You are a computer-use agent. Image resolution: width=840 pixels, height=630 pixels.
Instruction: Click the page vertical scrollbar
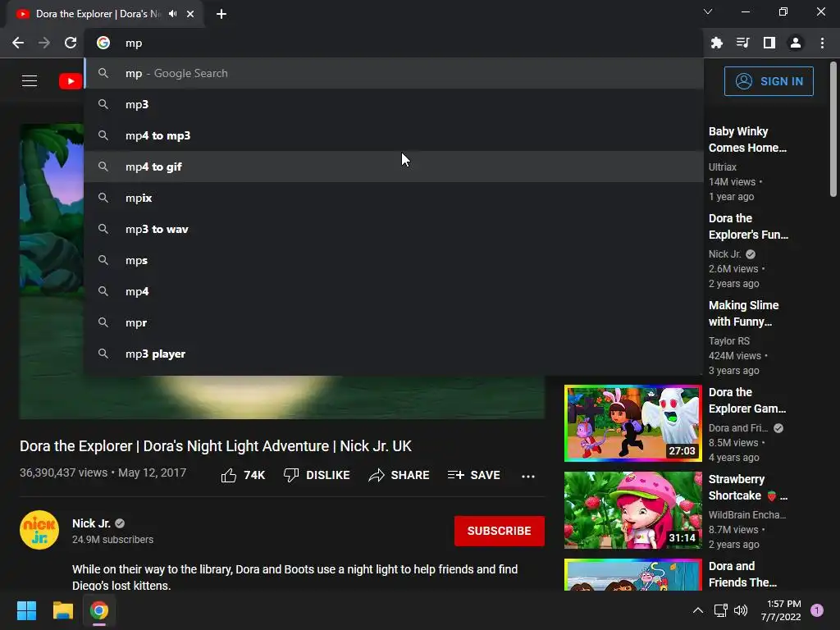click(x=833, y=129)
